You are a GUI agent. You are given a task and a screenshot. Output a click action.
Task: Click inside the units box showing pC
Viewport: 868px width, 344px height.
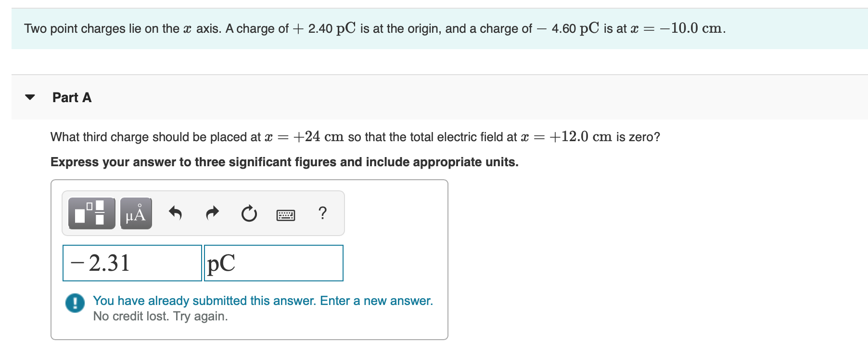point(273,263)
